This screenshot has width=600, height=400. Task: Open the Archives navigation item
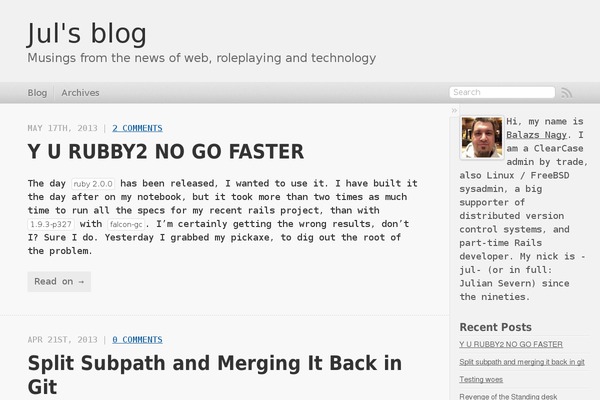point(80,92)
